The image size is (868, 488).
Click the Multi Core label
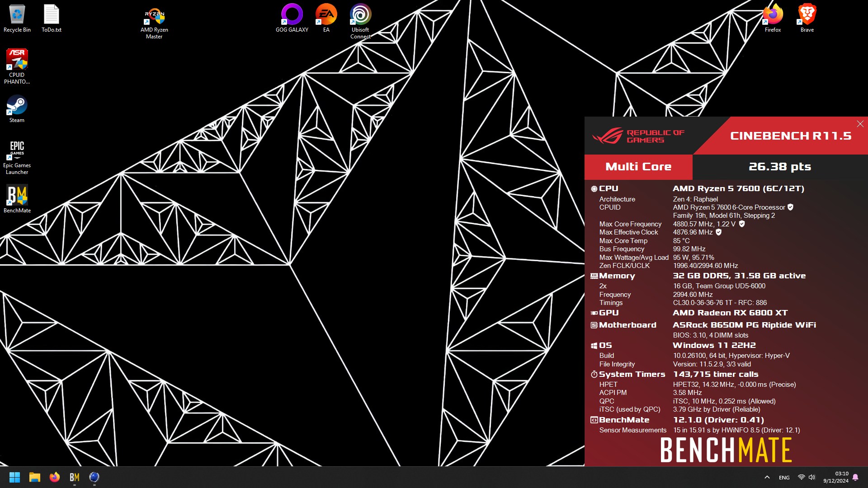point(638,167)
